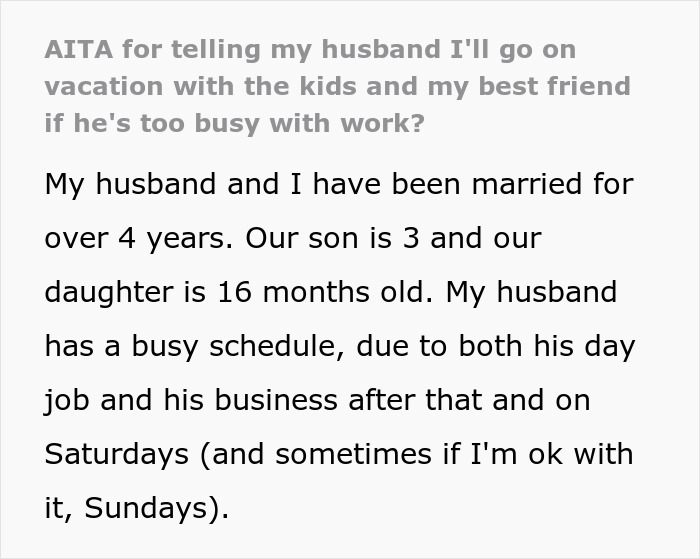Click the gray AITA post title
Screen dimensions: 700x559
337,86
